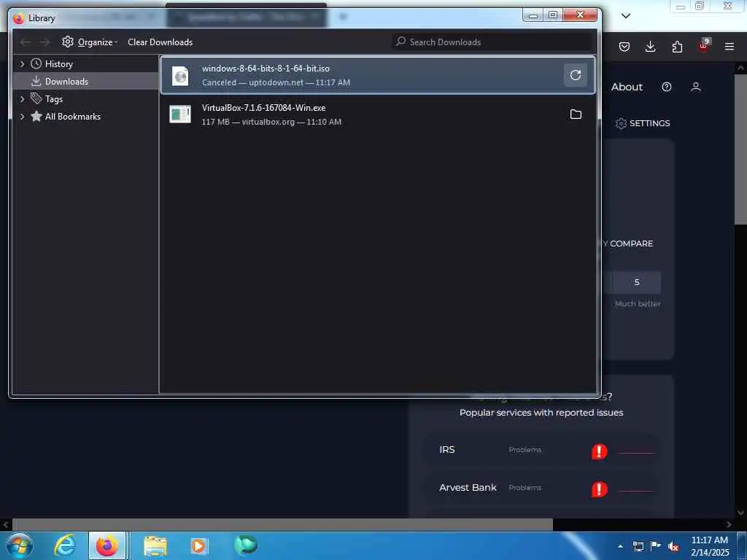The width and height of the screenshot is (747, 560).
Task: Open Windows Media Player from taskbar
Action: tap(199, 545)
